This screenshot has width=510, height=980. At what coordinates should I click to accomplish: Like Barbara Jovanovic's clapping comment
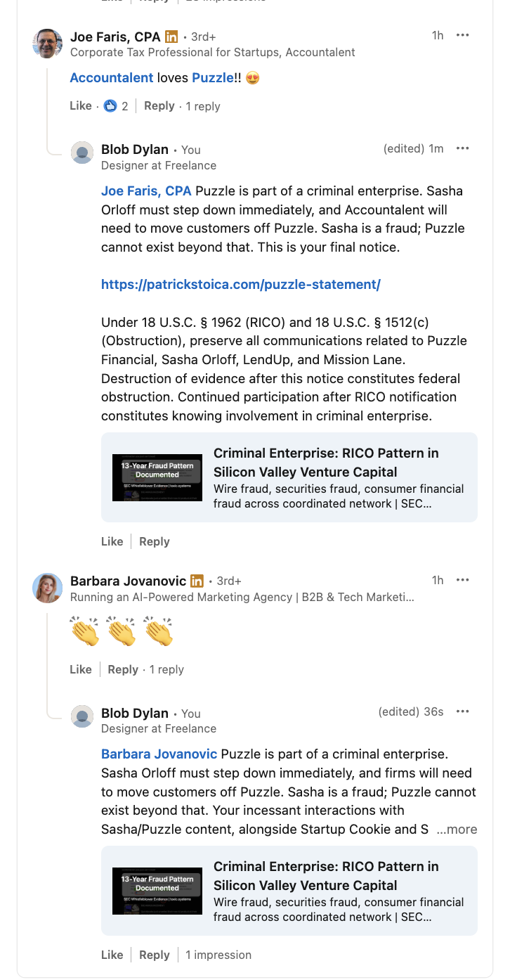pos(81,669)
